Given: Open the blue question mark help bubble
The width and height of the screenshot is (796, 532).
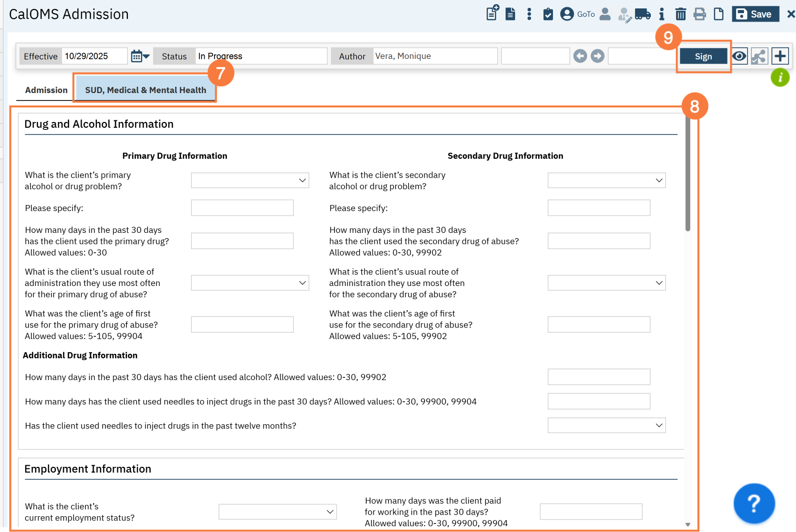Looking at the screenshot, I should coord(753,503).
